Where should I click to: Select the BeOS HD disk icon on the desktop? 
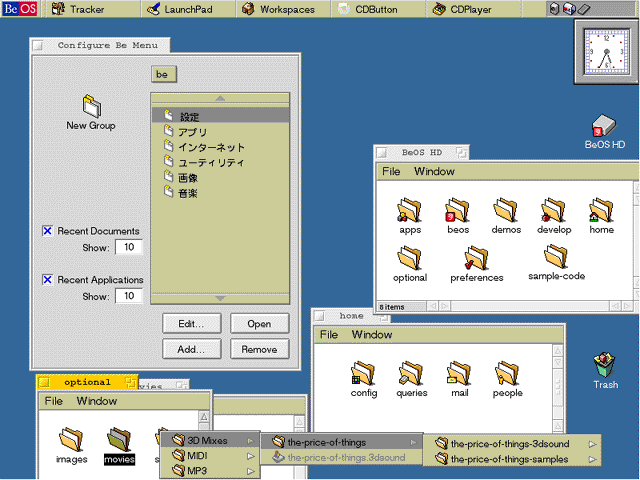click(x=605, y=131)
